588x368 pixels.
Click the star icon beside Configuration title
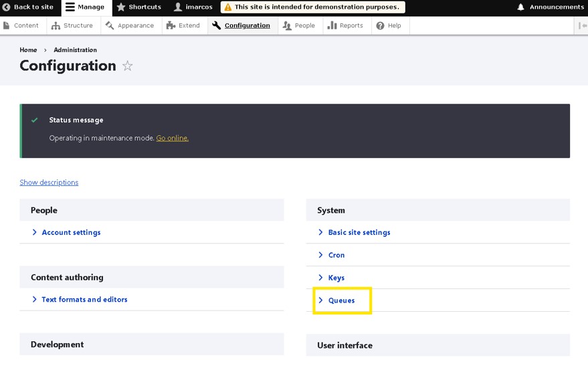[x=127, y=66]
